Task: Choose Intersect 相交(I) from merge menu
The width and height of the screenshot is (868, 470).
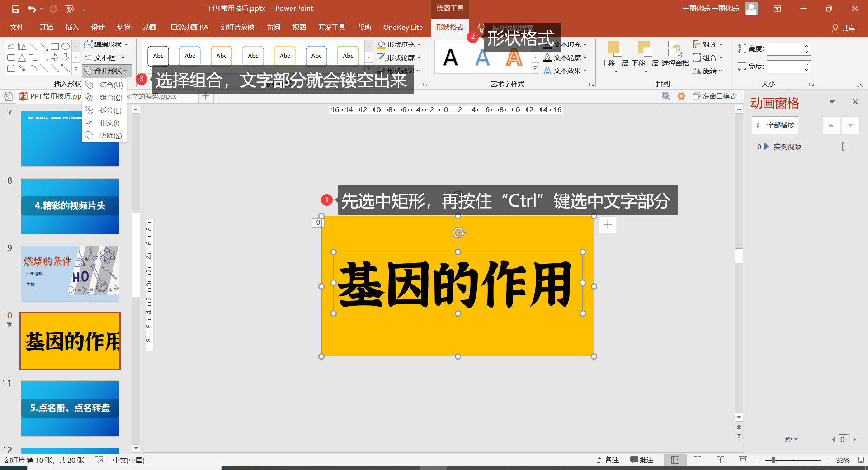Action: [x=104, y=123]
